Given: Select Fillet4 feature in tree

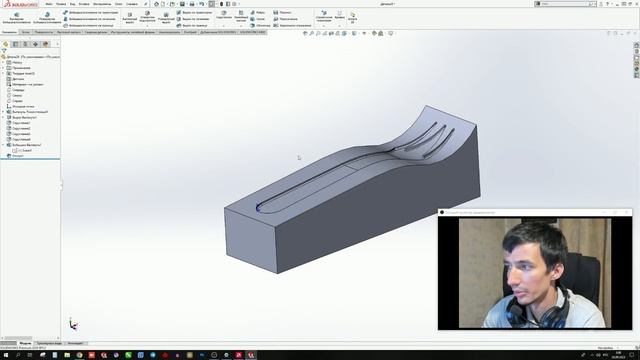Looking at the screenshot, I should pyautogui.click(x=18, y=139).
